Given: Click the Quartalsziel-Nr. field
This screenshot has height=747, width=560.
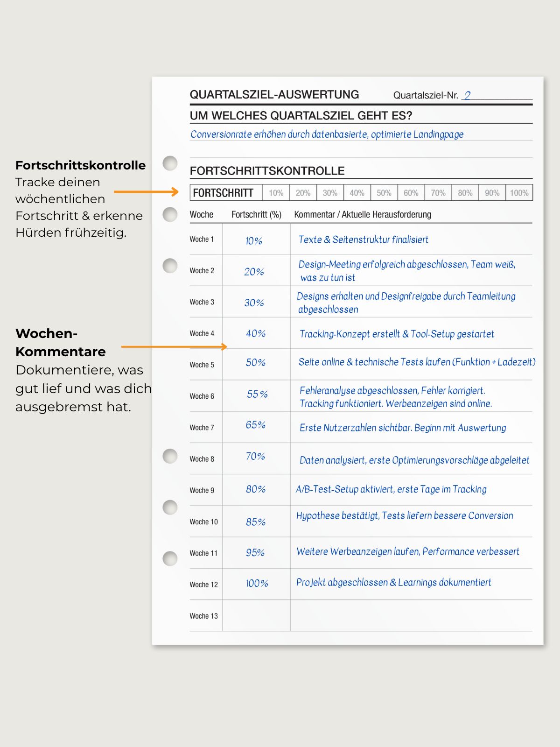Looking at the screenshot, I should pos(497,95).
